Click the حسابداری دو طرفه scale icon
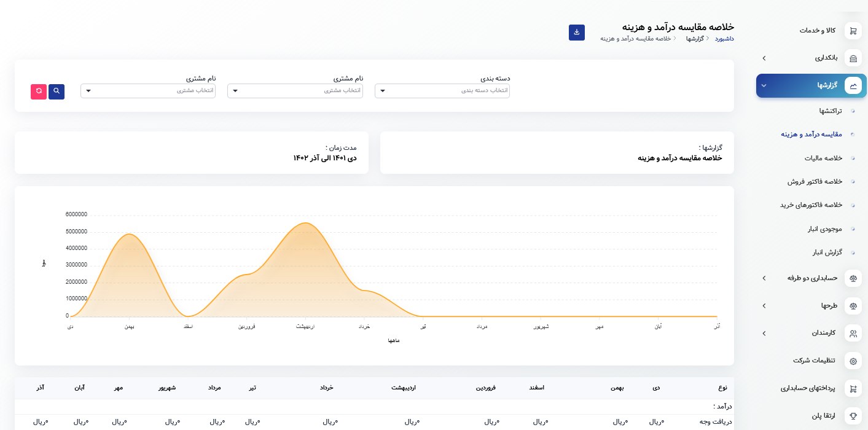Viewport: 868px width, 430px height. [853, 278]
